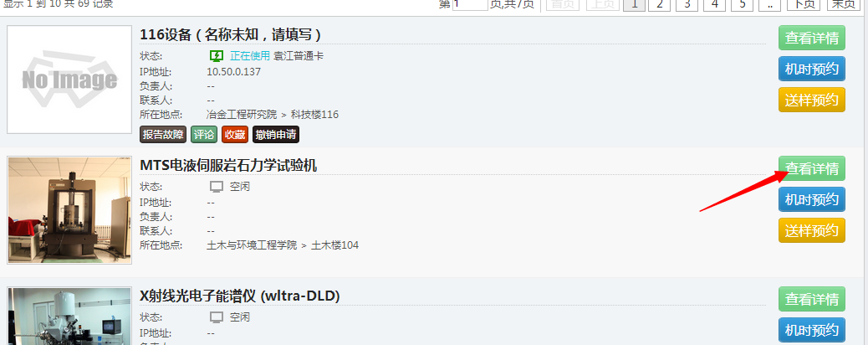Go to page 3 in pagination
Screen dimensions: 868x345
[x=687, y=4]
